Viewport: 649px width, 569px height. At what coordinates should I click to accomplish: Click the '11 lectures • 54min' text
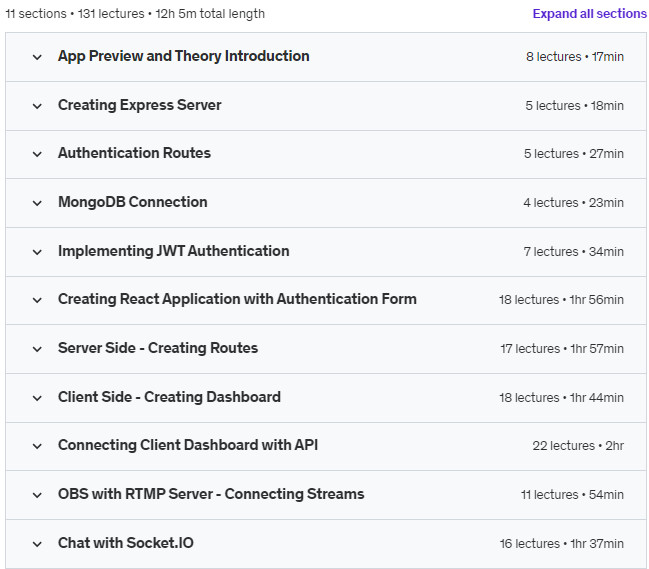(572, 495)
